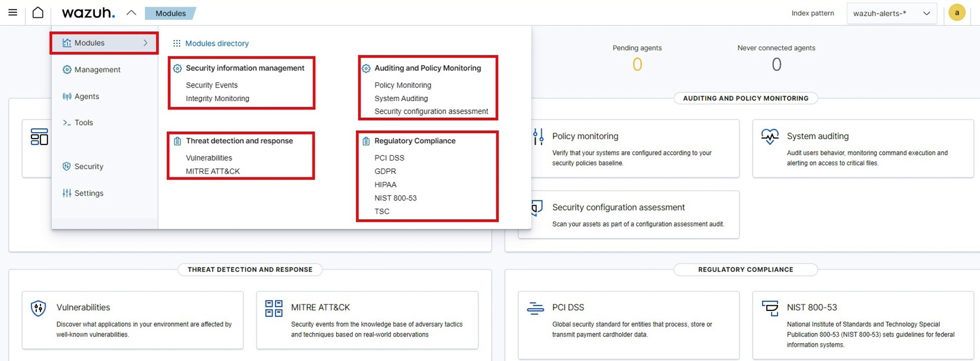The width and height of the screenshot is (980, 361).
Task: Open MITRE ATT&CK in the modules menu
Action: (x=213, y=171)
